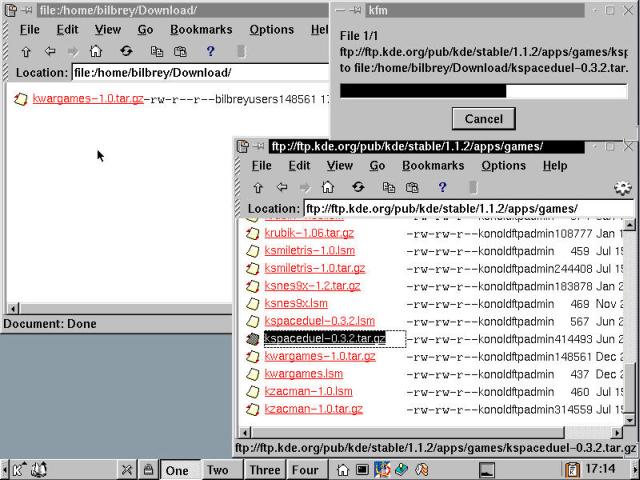Image resolution: width=640 pixels, height=480 pixels.
Task: Click Copy icon in the FTP window toolbar
Action: coord(388,187)
